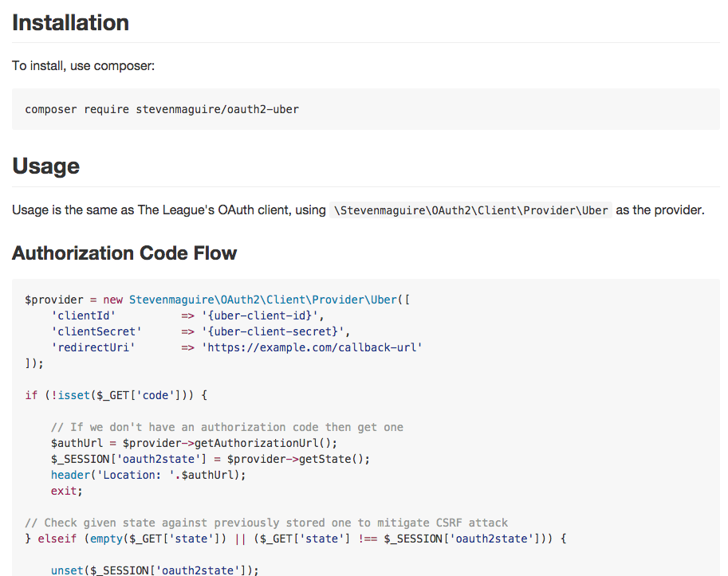The height and width of the screenshot is (576, 728).
Task: Click the comment 'If we don't have an authorization code'
Action: pyautogui.click(x=227, y=427)
